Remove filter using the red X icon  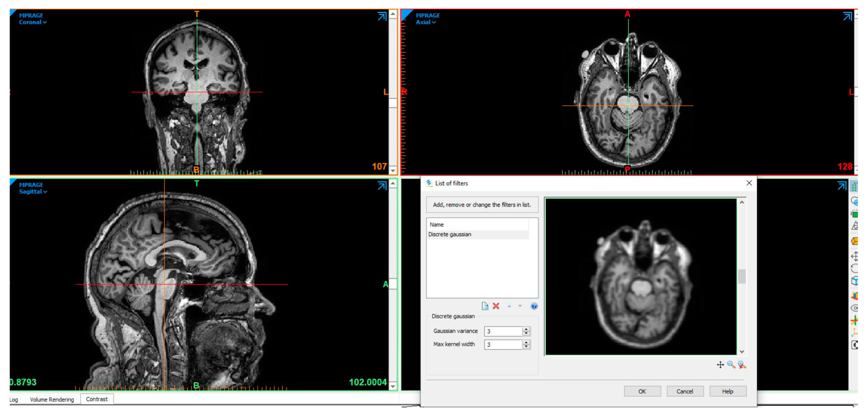[x=496, y=306]
